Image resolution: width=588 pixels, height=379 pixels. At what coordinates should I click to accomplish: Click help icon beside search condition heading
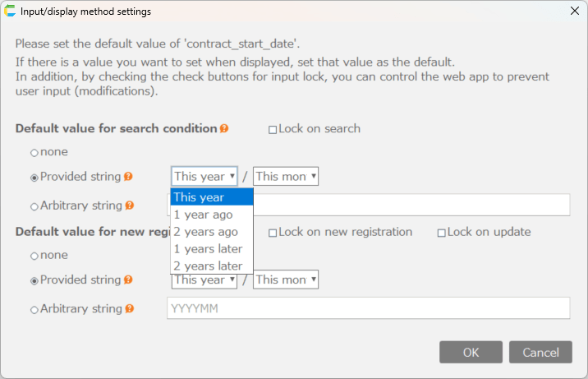click(x=224, y=129)
